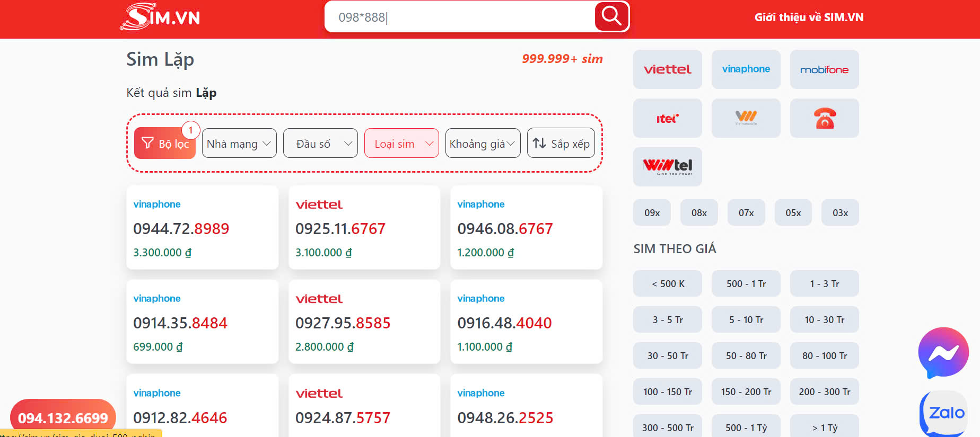Select price range 300 - 500 Tr

(x=668, y=427)
